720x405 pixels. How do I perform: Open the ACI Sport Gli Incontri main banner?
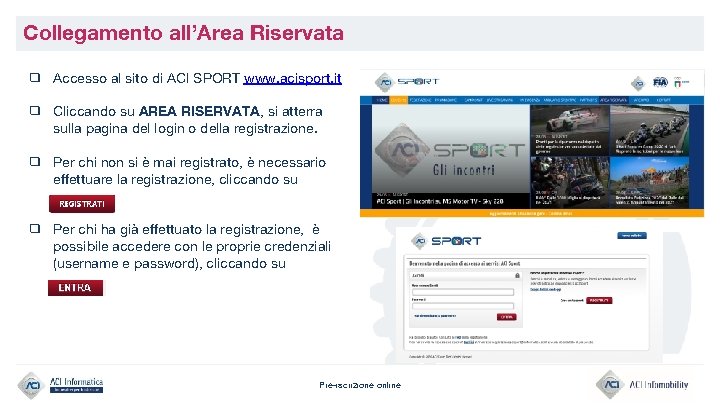450,156
